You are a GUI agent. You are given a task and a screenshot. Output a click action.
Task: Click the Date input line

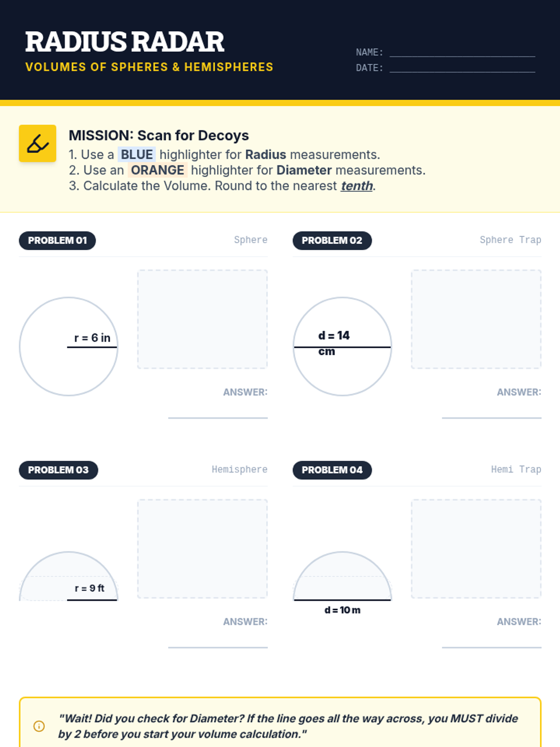pyautogui.click(x=462, y=68)
